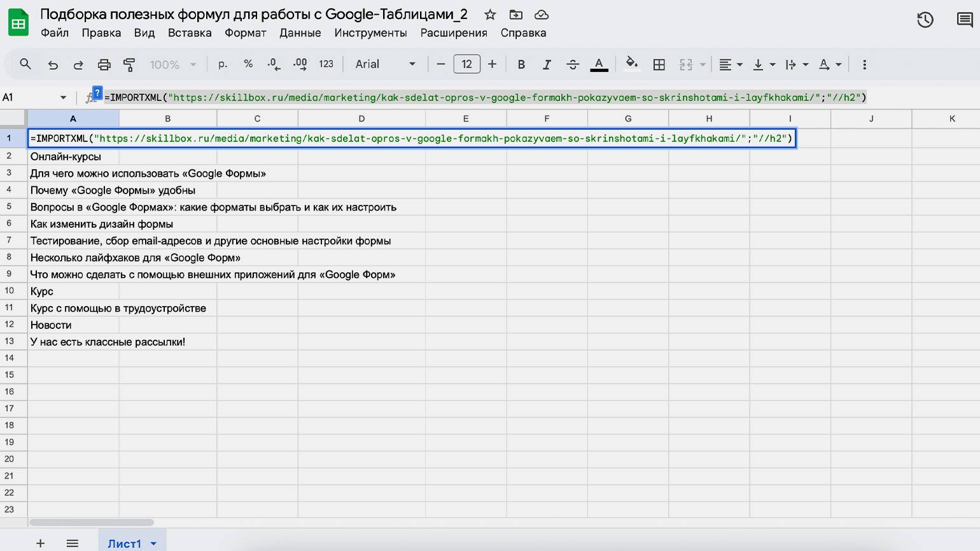980x551 pixels.
Task: Format as currency in rubles
Action: point(223,64)
